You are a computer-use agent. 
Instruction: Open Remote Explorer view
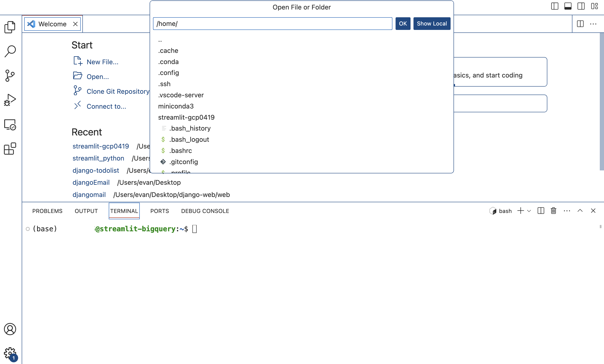click(10, 124)
